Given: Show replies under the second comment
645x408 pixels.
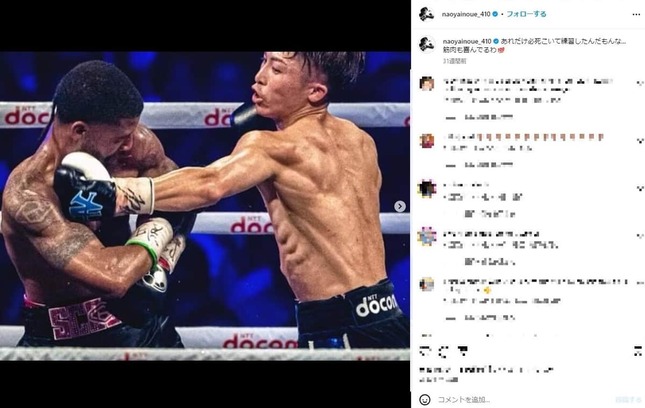Looking at the screenshot, I should tap(480, 165).
